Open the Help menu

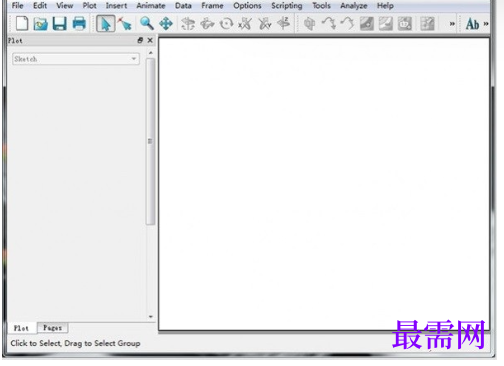coord(385,6)
